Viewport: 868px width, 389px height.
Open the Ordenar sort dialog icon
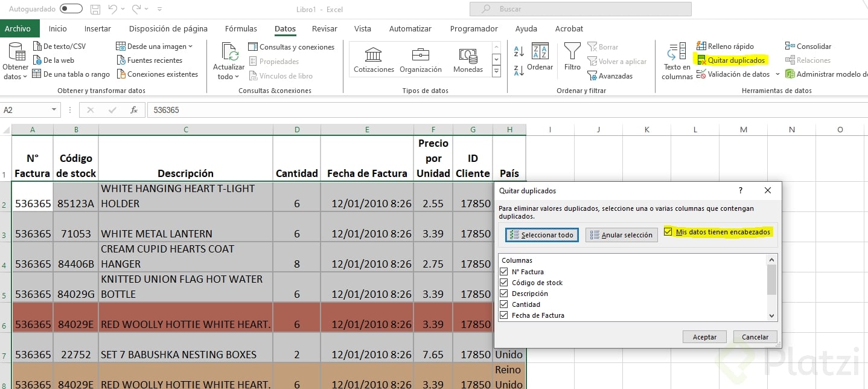pyautogui.click(x=540, y=52)
